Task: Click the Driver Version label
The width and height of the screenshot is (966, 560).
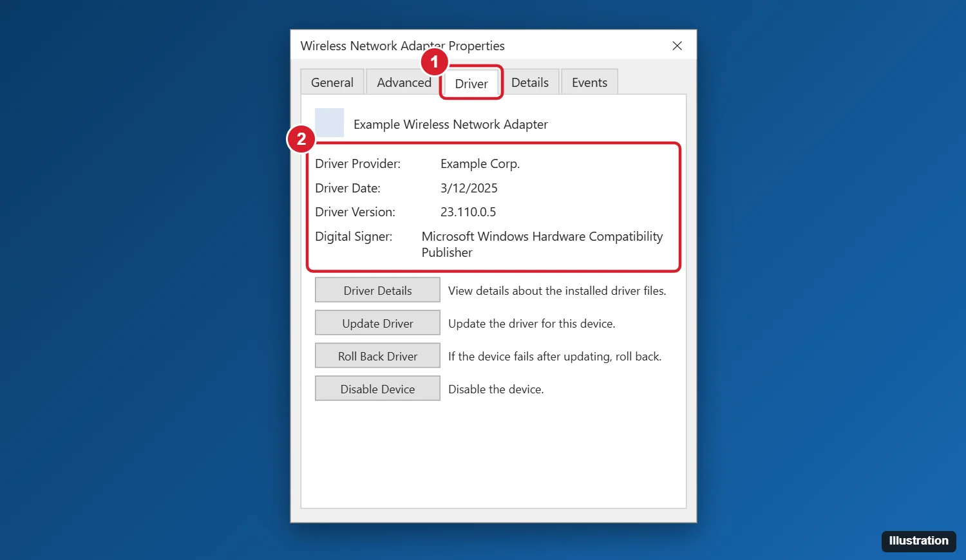Action: [355, 212]
